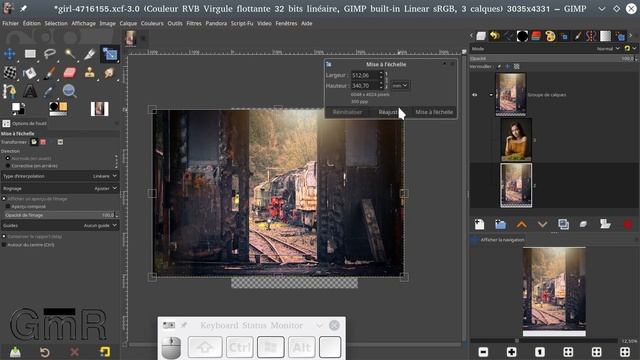Open Guides dropdown showing Aucun guide

coord(60,225)
